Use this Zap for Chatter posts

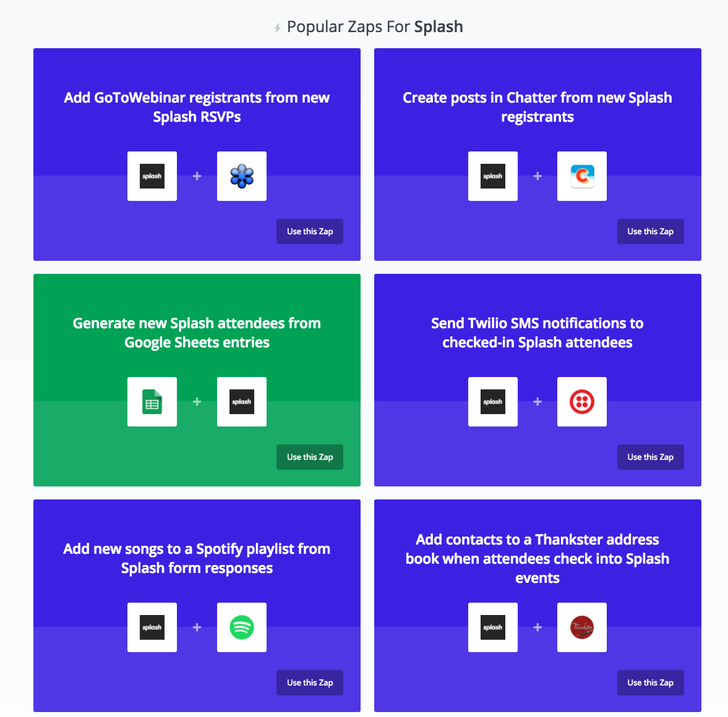651,232
